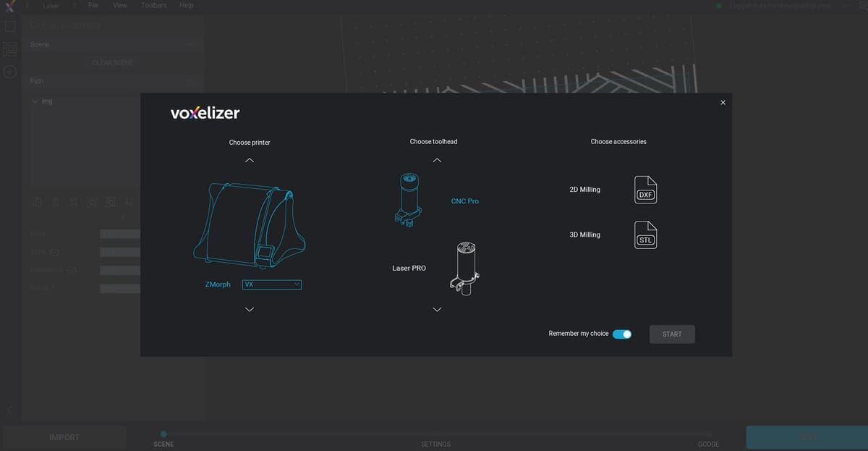The height and width of the screenshot is (451, 868).
Task: Click the up chevron above the printer
Action: tap(250, 160)
